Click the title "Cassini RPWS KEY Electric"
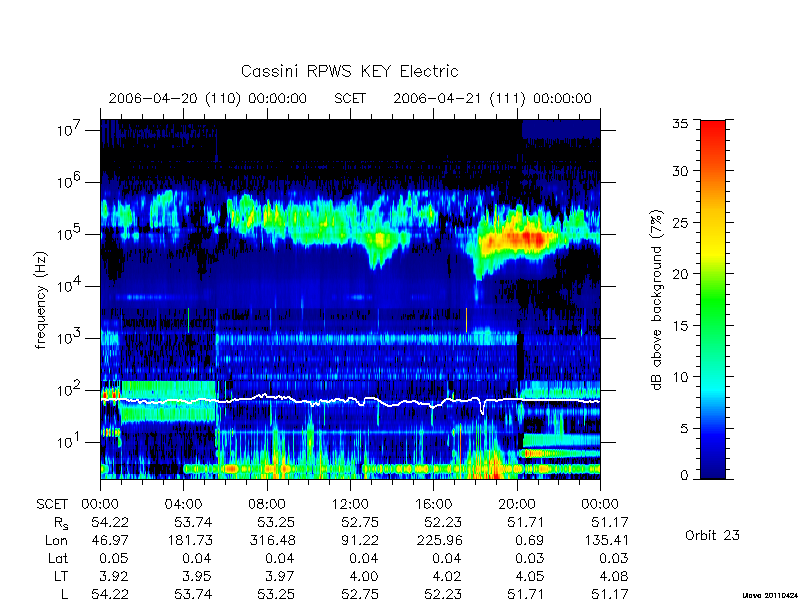Image resolution: width=800 pixels, height=600 pixels. pos(349,71)
